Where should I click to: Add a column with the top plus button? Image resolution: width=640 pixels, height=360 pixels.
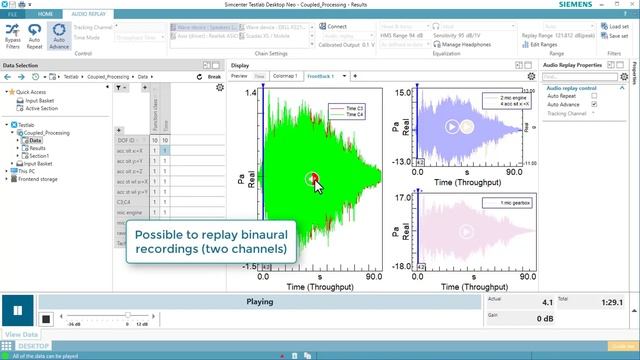point(144,87)
